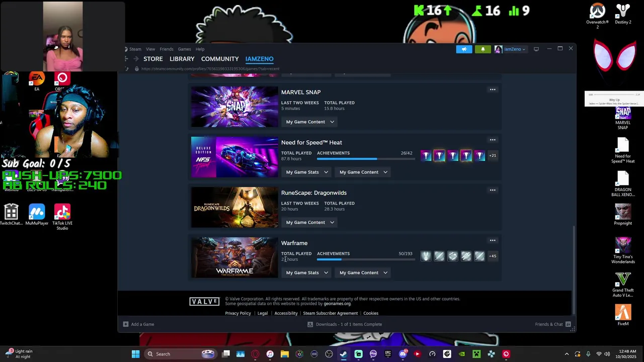644x362 pixels.
Task: Expand MARVEL SNAP My Game Content dropdown
Action: click(x=310, y=122)
